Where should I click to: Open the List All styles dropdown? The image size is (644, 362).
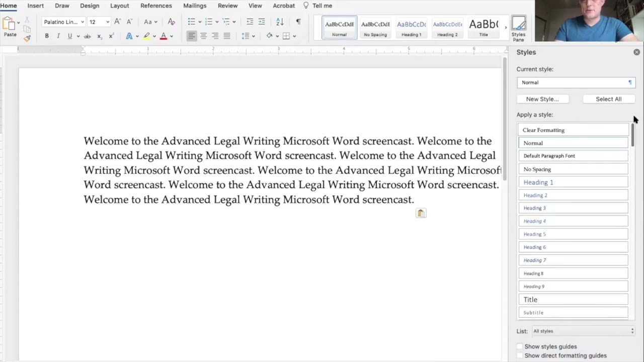583,331
